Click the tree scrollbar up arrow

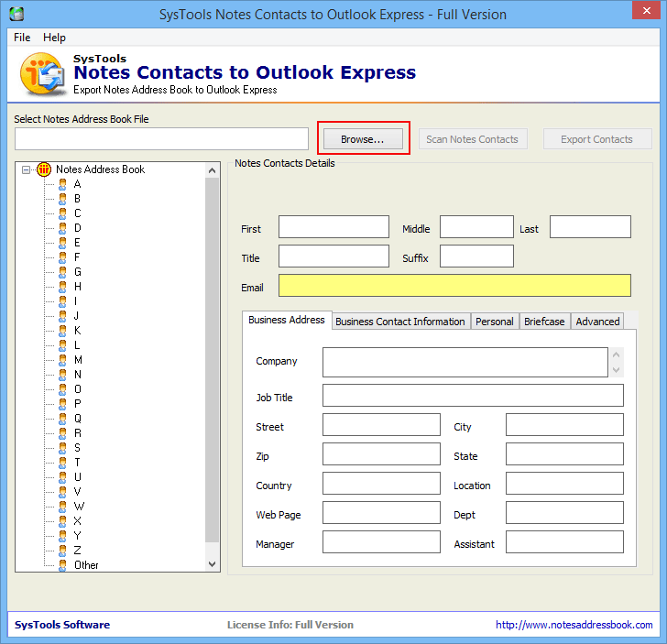(x=212, y=170)
